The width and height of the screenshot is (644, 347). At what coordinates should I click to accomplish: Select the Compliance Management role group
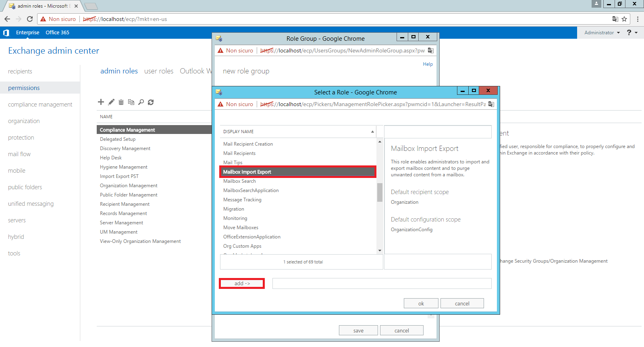pyautogui.click(x=154, y=130)
